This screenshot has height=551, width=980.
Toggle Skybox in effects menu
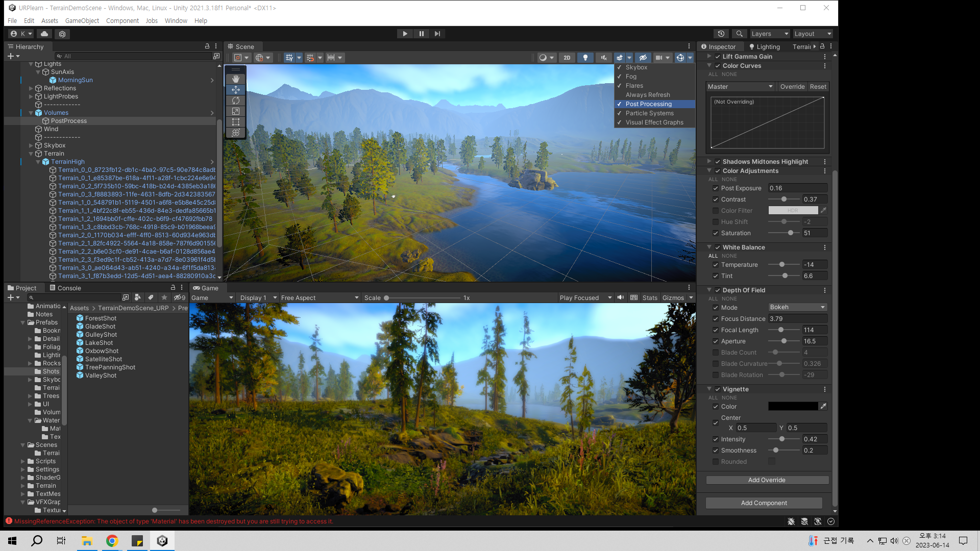point(654,67)
